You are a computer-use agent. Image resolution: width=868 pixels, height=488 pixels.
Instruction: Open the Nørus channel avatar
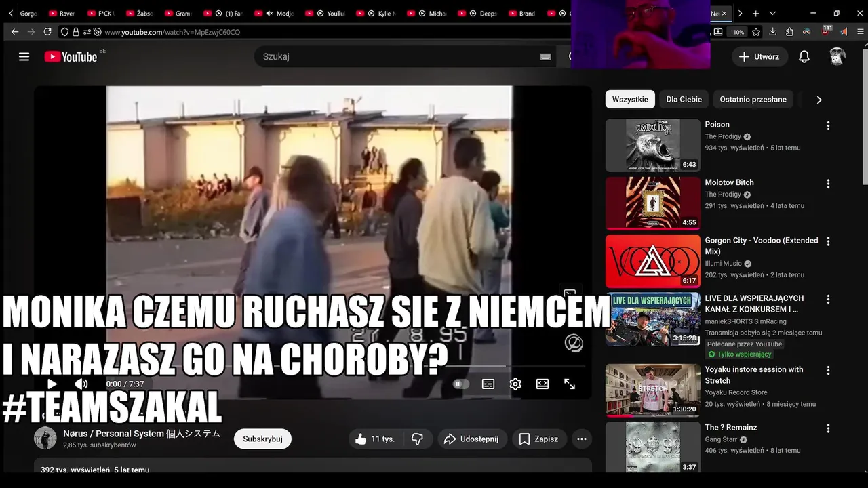45,439
